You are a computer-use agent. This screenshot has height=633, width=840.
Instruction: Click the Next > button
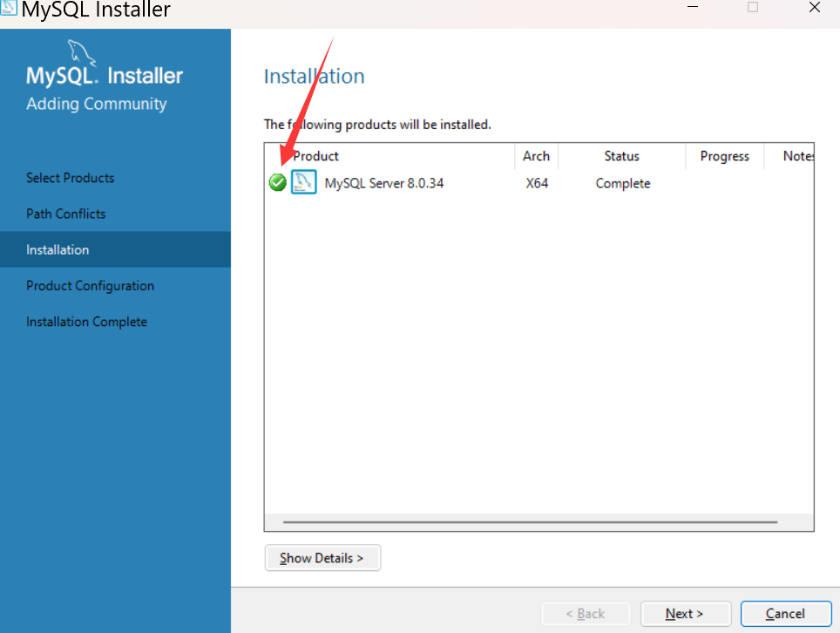(x=686, y=614)
